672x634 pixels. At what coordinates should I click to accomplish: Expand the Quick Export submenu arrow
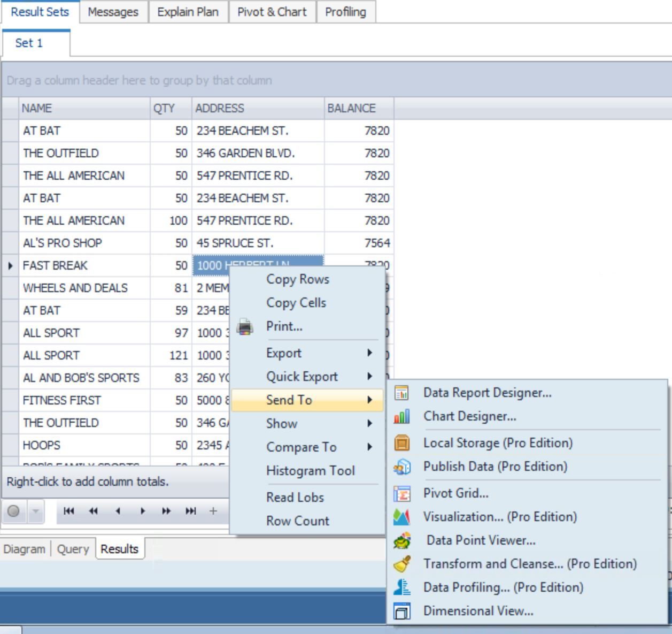coord(369,376)
